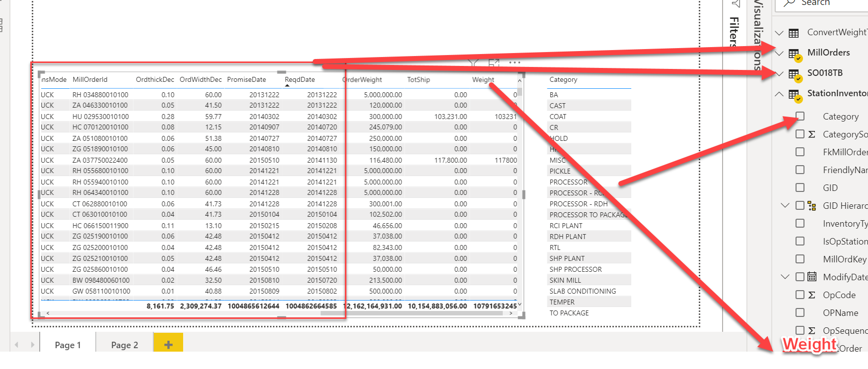
Task: Collapse the StationInventory table
Action: point(779,94)
